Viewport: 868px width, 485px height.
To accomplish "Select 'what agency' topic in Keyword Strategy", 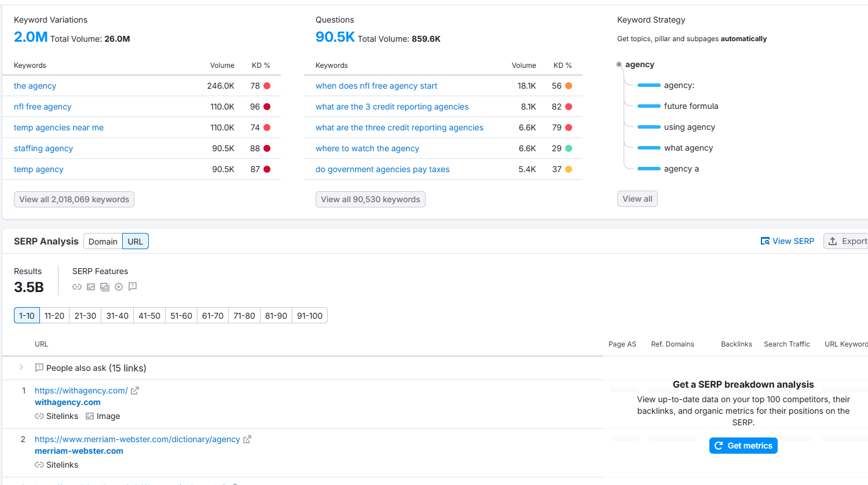I will coord(688,148).
